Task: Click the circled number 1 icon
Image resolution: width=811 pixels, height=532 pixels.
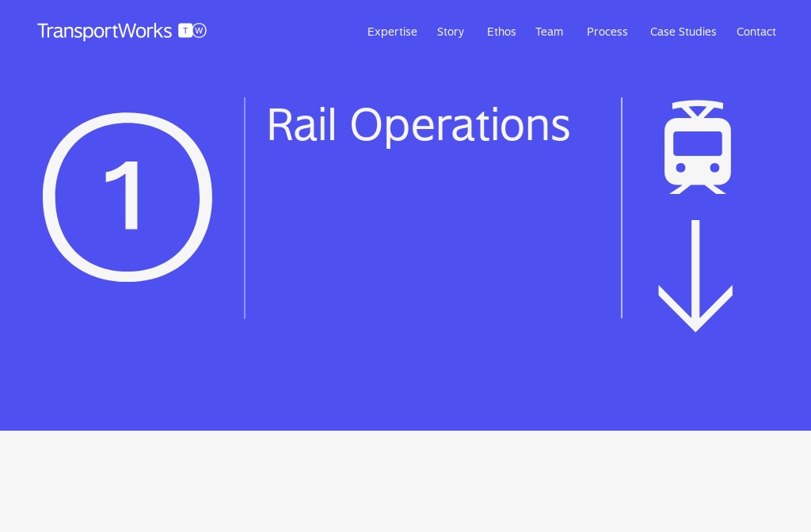Action: 127,196
